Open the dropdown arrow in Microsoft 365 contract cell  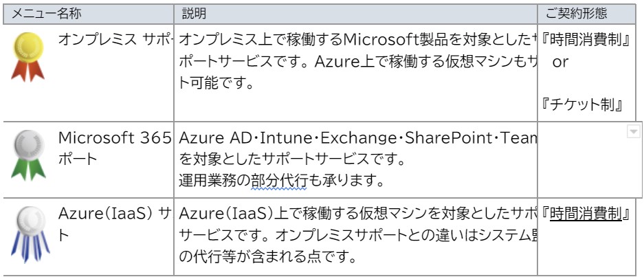click(633, 132)
